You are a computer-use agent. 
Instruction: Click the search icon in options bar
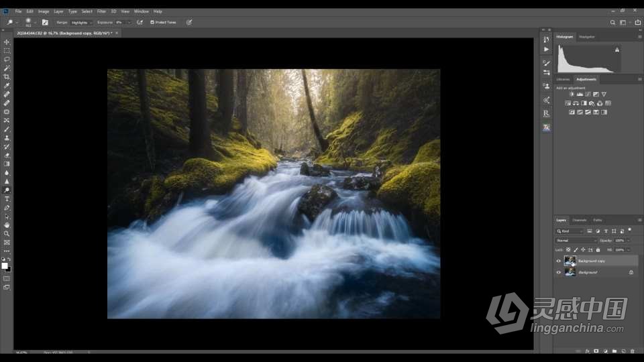click(x=612, y=23)
